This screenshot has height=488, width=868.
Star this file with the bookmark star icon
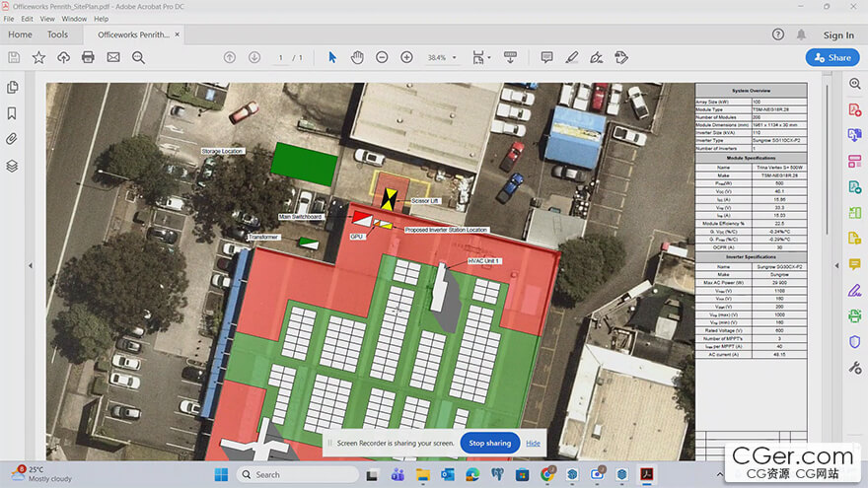[38, 57]
